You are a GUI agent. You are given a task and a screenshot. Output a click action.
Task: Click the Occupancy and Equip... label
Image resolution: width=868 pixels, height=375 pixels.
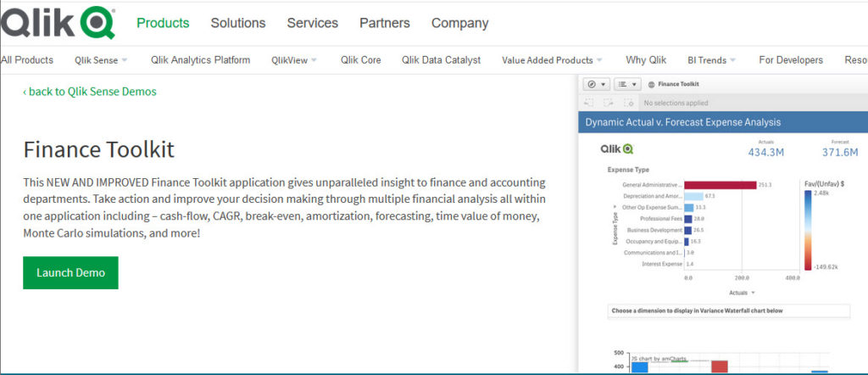pos(654,242)
